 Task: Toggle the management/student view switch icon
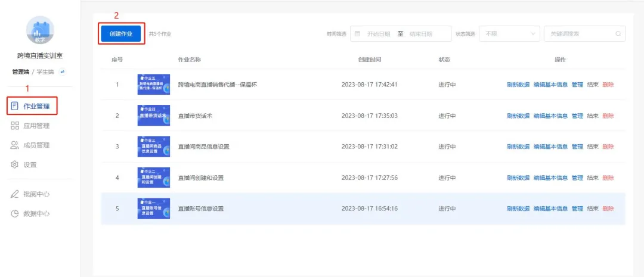click(63, 72)
